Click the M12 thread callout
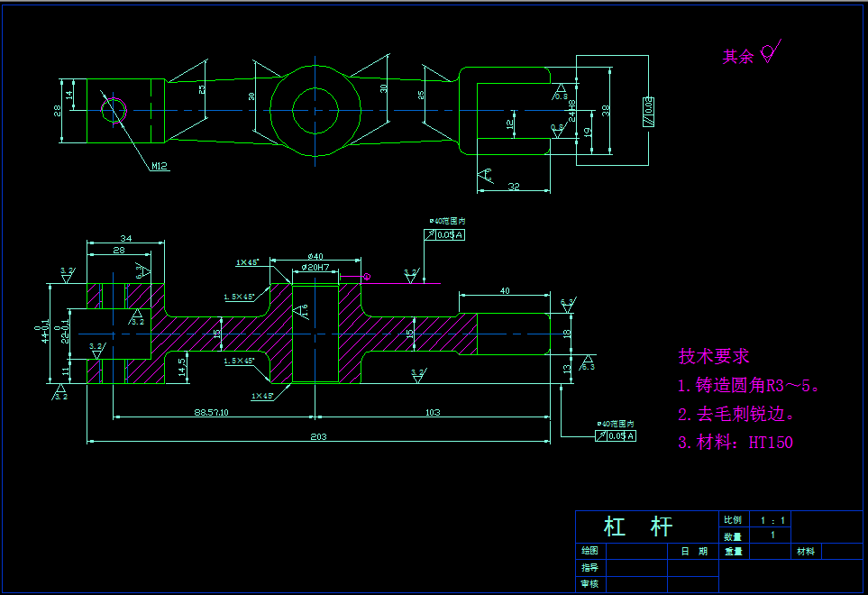The width and height of the screenshot is (868, 595). (160, 166)
